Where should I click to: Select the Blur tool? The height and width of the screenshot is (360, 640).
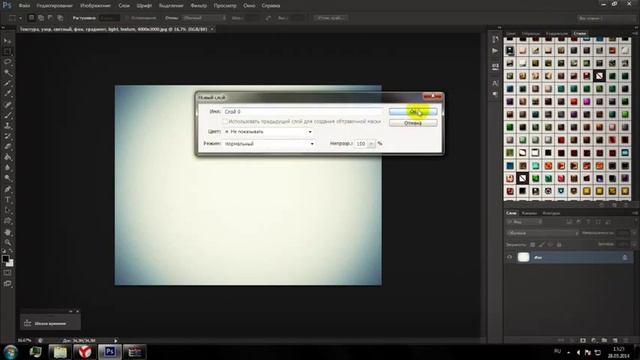pyautogui.click(x=7, y=168)
